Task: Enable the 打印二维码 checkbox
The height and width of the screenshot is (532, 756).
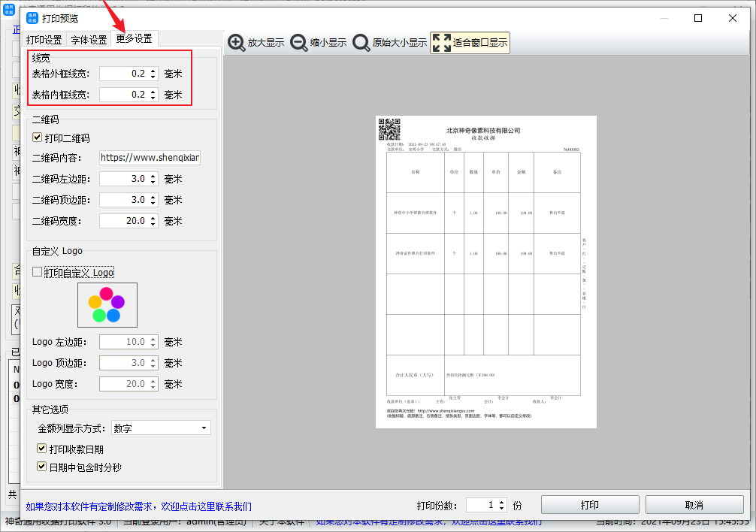Action: click(x=38, y=138)
